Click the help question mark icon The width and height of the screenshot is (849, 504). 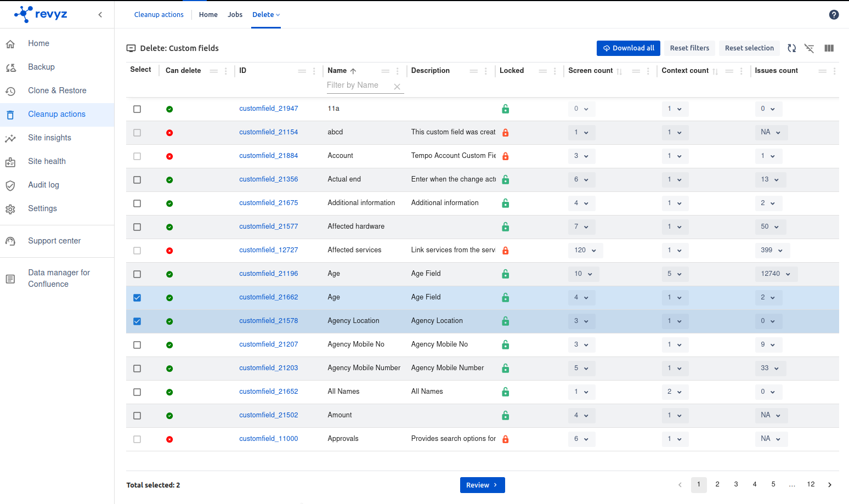(834, 15)
